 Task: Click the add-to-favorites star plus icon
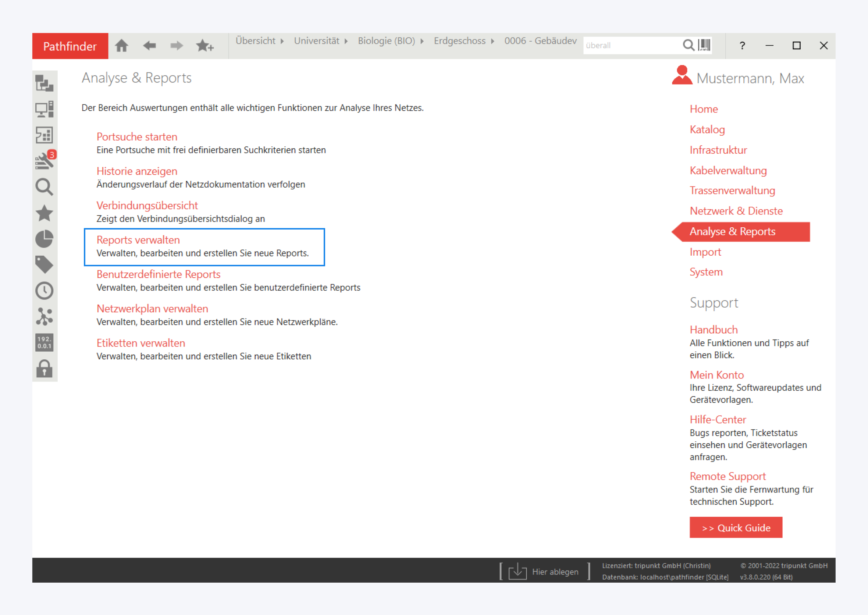pyautogui.click(x=204, y=46)
